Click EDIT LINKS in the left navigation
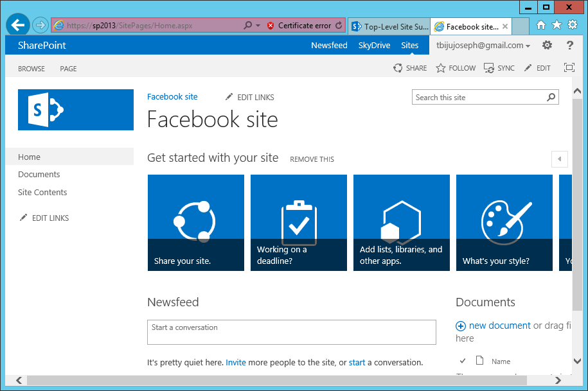Image resolution: width=588 pixels, height=391 pixels. click(44, 218)
